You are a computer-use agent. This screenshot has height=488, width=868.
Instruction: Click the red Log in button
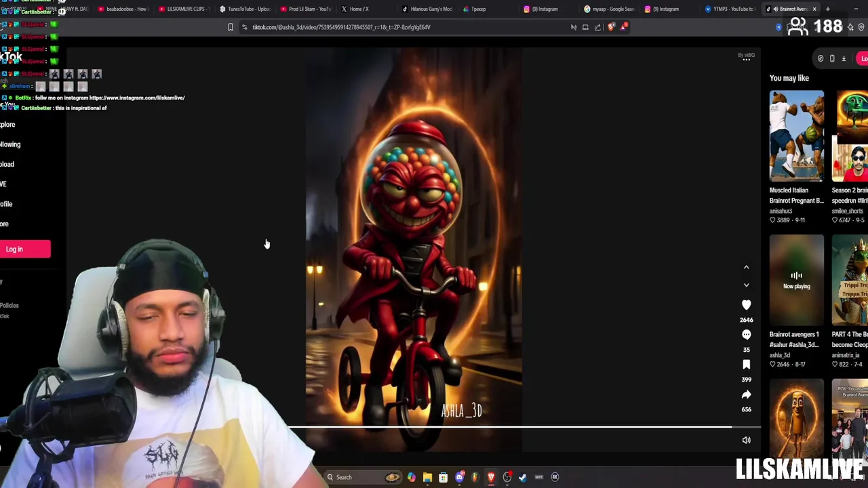[x=24, y=249]
